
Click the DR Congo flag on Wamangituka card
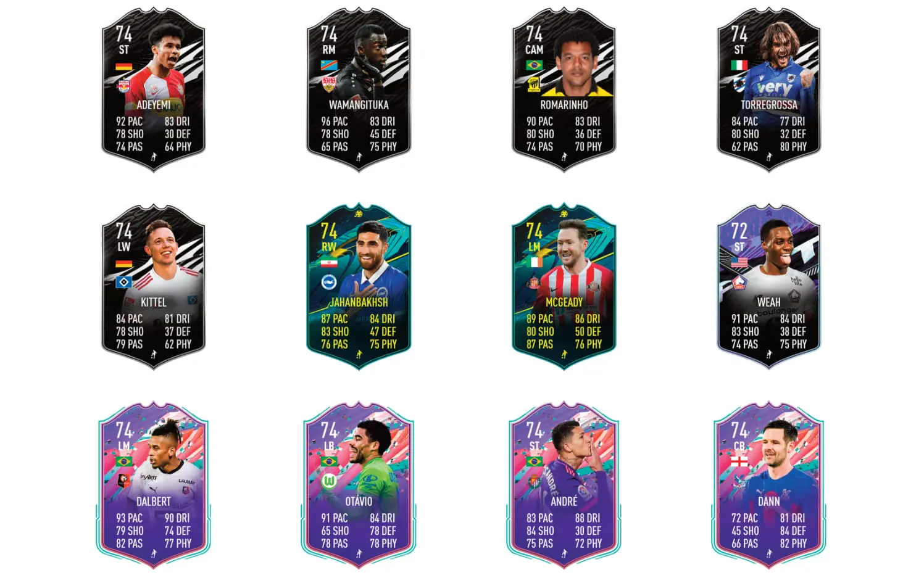[329, 65]
